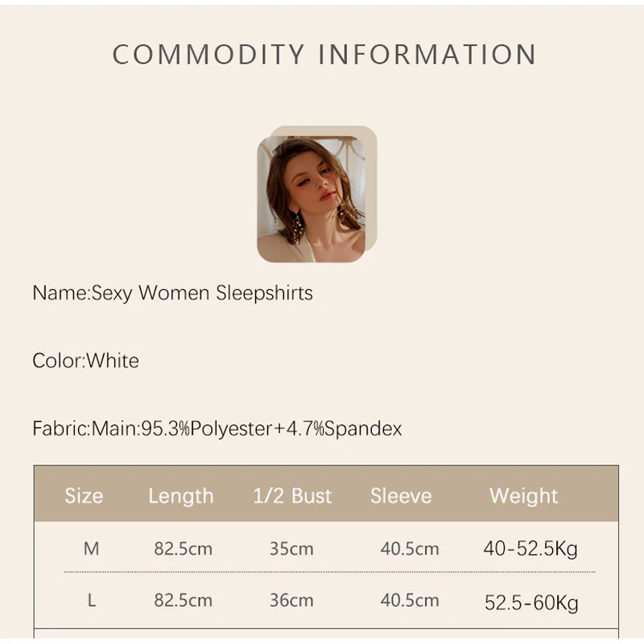This screenshot has height=644, width=644.
Task: Select the L size row label
Action: tap(91, 601)
